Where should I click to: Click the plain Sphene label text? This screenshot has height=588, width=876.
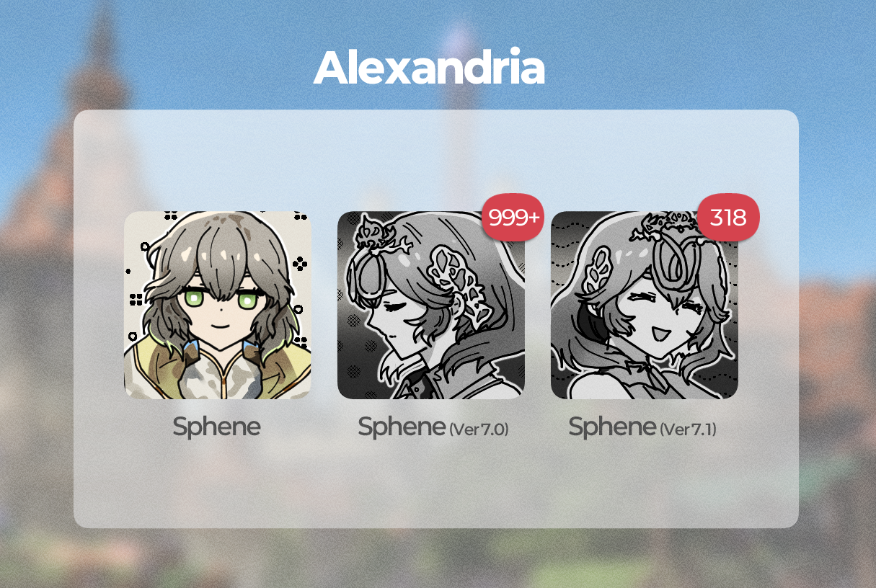pyautogui.click(x=216, y=427)
